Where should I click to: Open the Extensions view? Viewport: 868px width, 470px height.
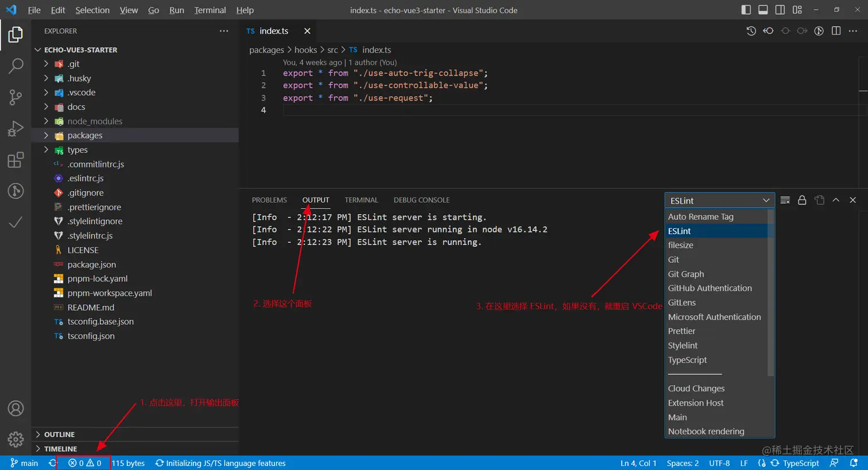pos(15,160)
